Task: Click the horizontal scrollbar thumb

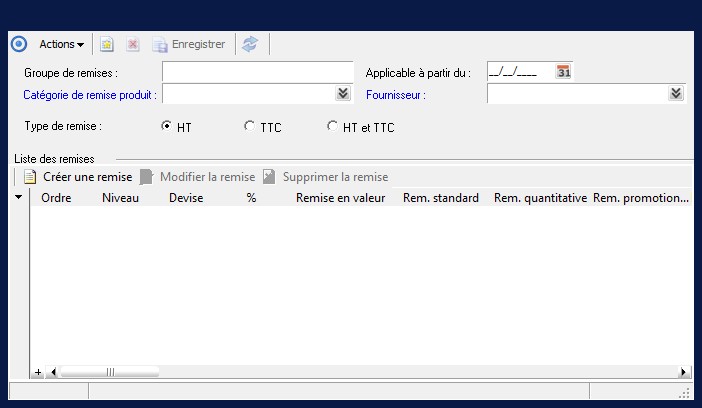Action: coord(110,372)
